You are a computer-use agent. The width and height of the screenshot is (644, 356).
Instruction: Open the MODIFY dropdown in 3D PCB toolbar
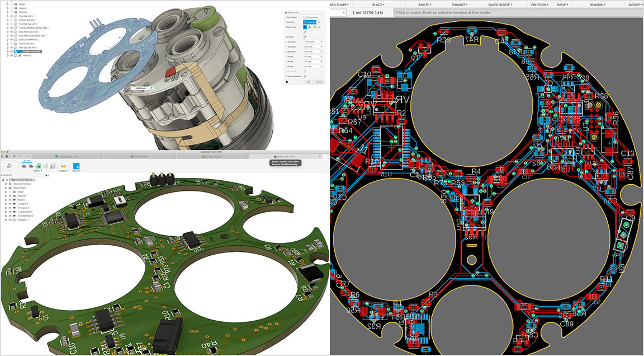[38, 171]
